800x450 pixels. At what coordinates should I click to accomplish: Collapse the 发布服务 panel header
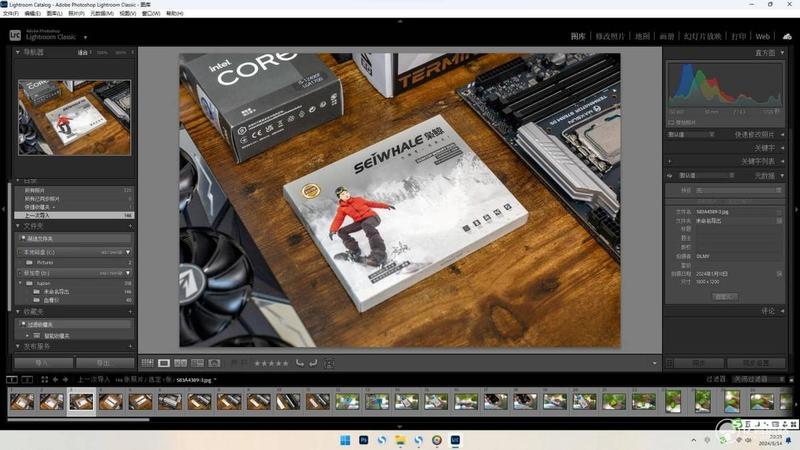click(18, 346)
